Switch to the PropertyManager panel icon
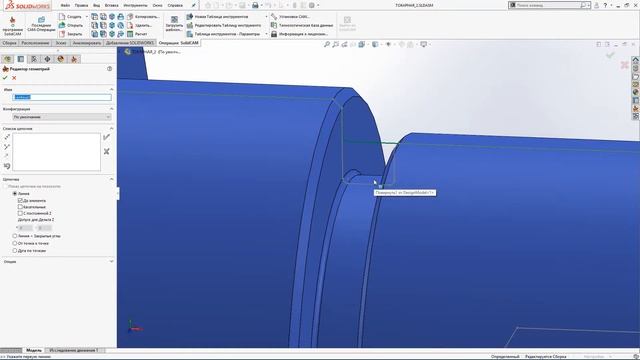 click(x=21, y=59)
